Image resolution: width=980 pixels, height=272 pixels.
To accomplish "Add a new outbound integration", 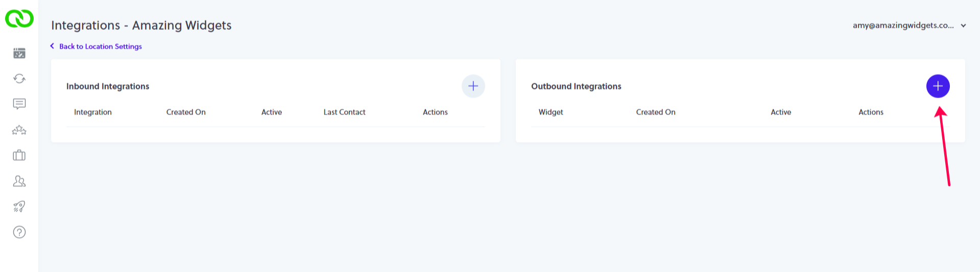I will point(938,86).
